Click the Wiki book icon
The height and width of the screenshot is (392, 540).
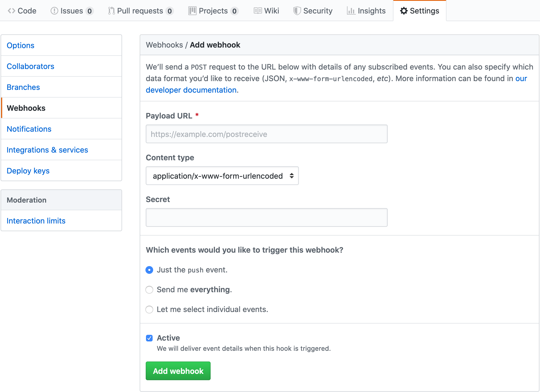coord(257,11)
